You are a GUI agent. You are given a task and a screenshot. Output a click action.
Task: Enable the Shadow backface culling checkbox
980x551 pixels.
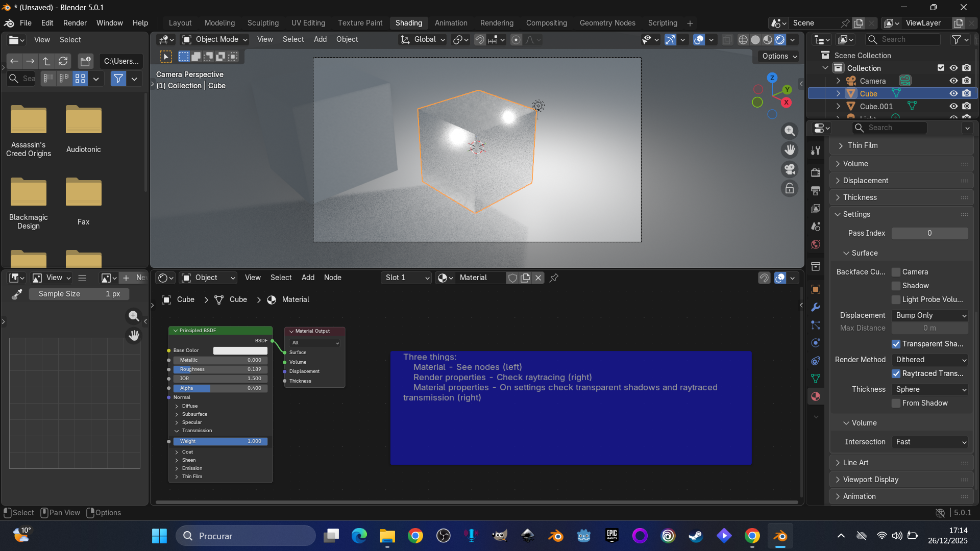[896, 286]
